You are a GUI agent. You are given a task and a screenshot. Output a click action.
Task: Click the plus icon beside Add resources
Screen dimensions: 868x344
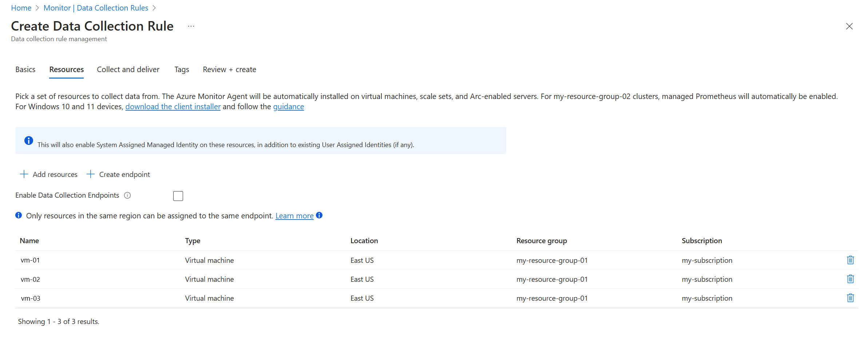tap(24, 174)
